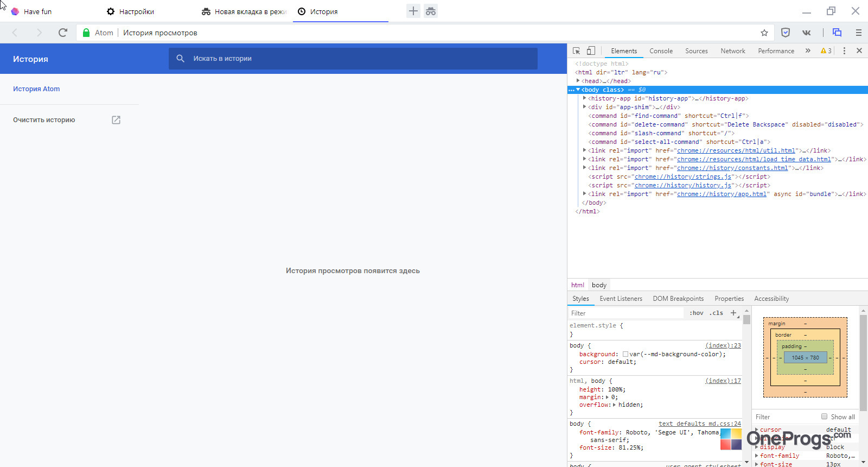The image size is (868, 467).
Task: Open the text_defaults_md.css:24 source link
Action: pyautogui.click(x=700, y=424)
